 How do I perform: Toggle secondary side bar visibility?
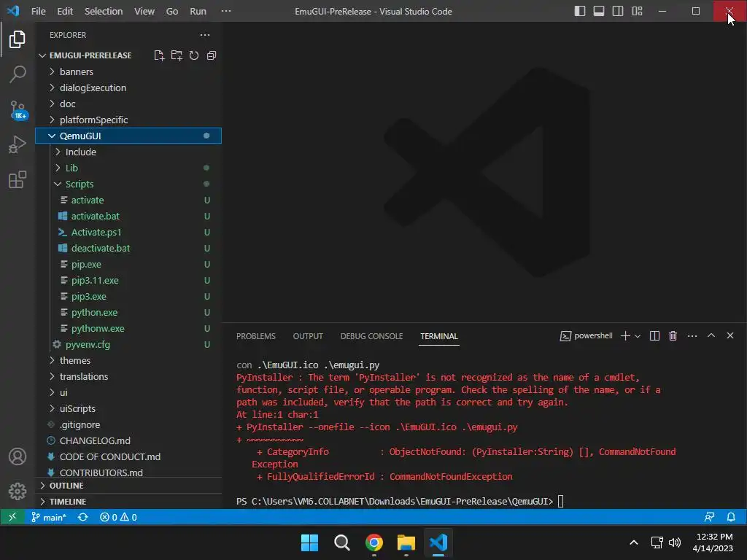pos(618,11)
